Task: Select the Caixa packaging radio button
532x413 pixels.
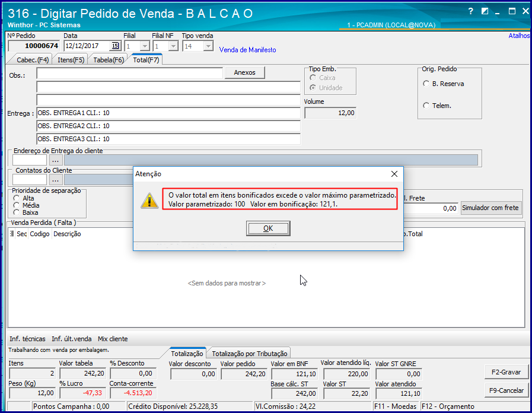Action: point(313,78)
